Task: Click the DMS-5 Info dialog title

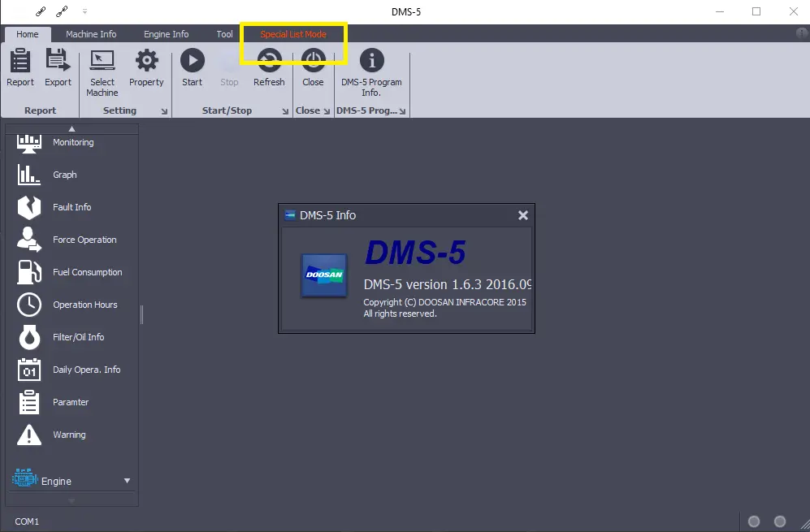Action: click(328, 215)
